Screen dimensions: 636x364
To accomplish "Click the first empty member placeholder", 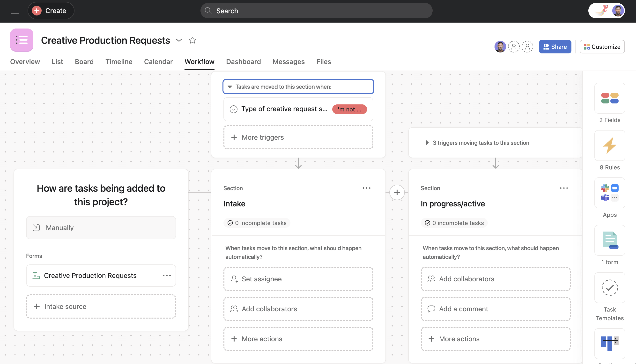I will coord(514,47).
